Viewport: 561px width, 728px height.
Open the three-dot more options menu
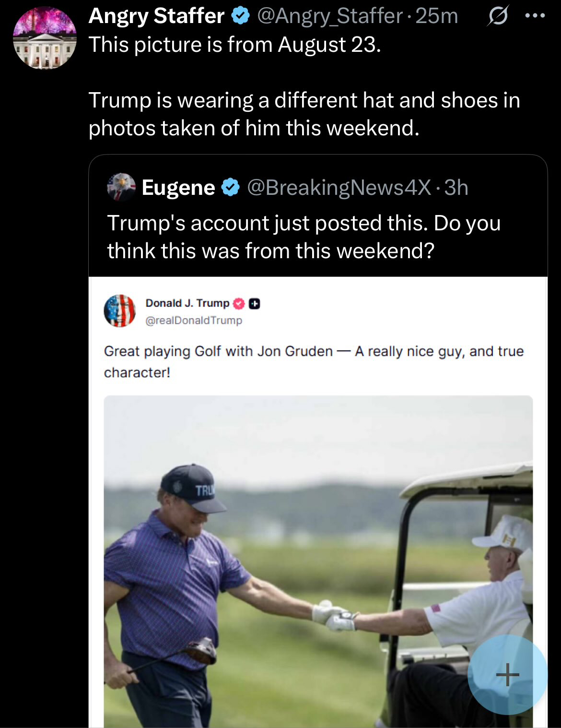[535, 16]
